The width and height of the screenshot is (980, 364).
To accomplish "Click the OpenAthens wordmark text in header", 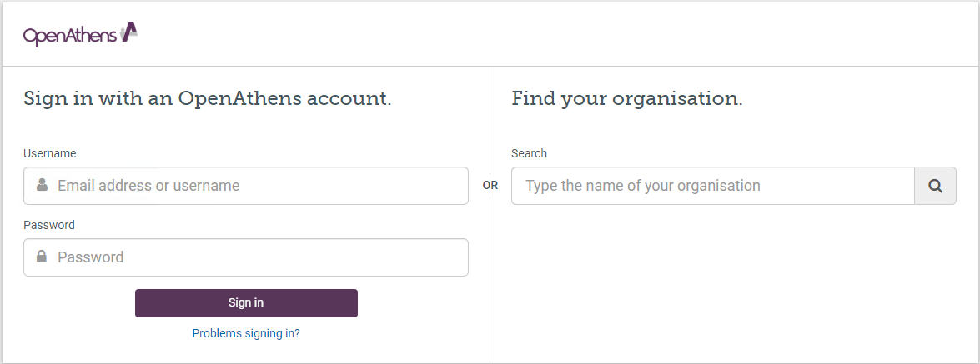I will click(x=71, y=36).
